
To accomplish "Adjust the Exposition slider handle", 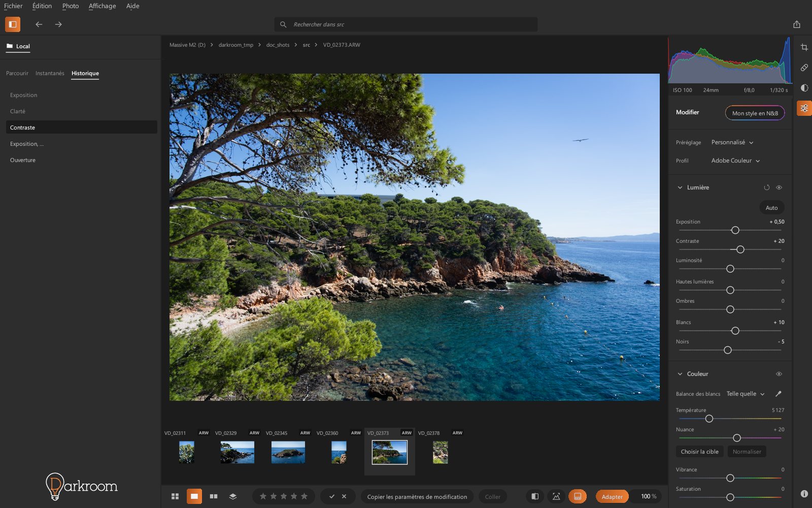I will pos(735,230).
